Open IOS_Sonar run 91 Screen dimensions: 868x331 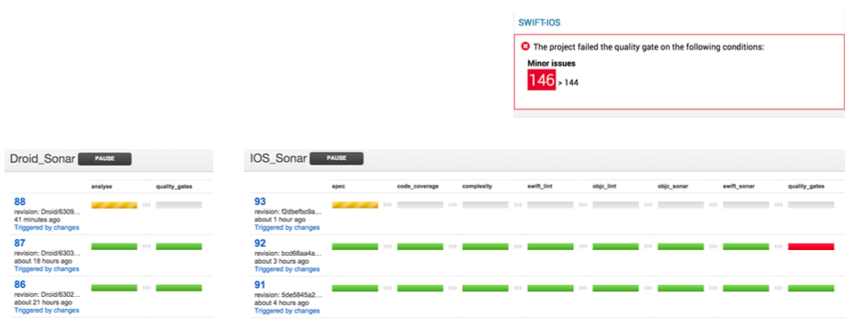[260, 284]
